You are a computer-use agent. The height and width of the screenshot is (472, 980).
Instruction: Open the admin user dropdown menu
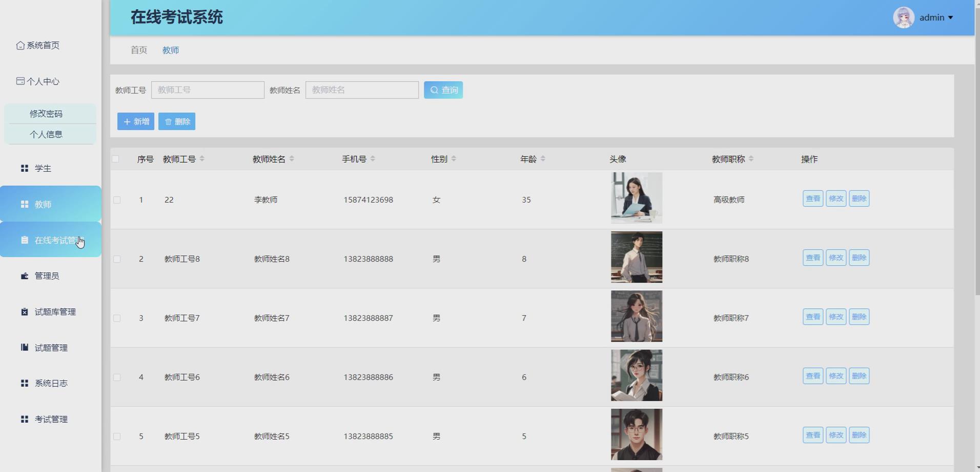(936, 17)
